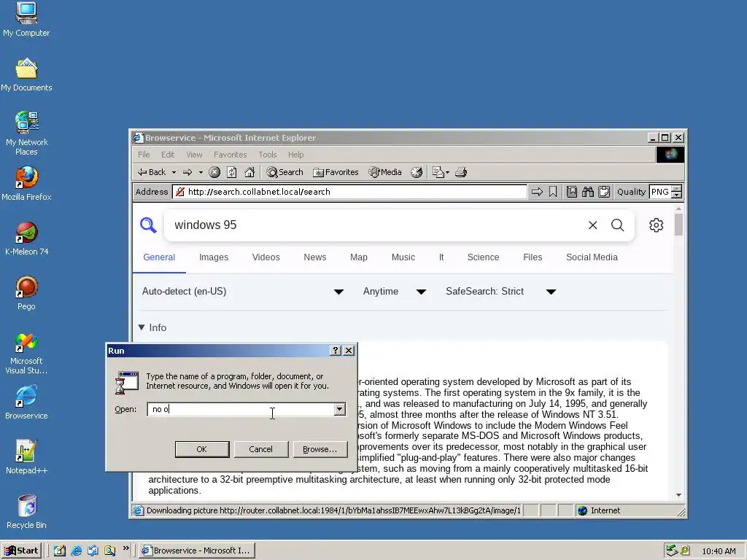The image size is (747, 560).
Task: Click the blue magnifier search logo
Action: (x=148, y=225)
